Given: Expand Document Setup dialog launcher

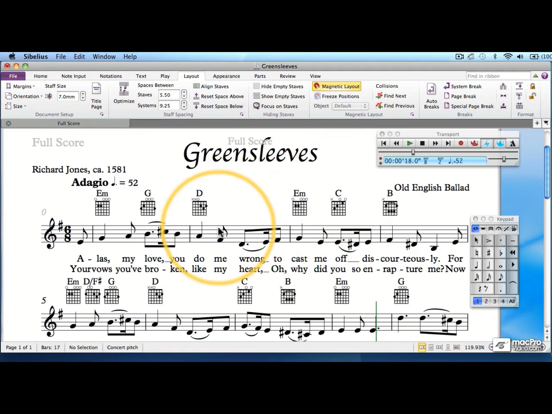Looking at the screenshot, I should [x=102, y=114].
